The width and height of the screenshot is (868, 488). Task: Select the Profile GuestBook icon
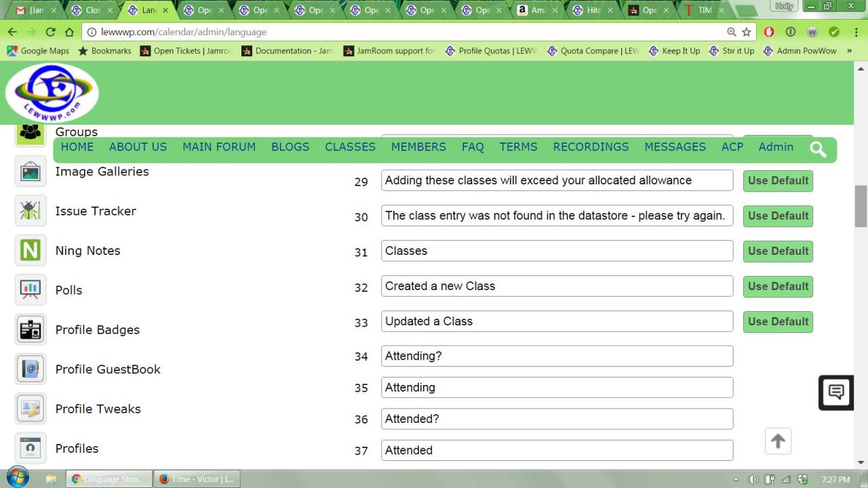(31, 369)
